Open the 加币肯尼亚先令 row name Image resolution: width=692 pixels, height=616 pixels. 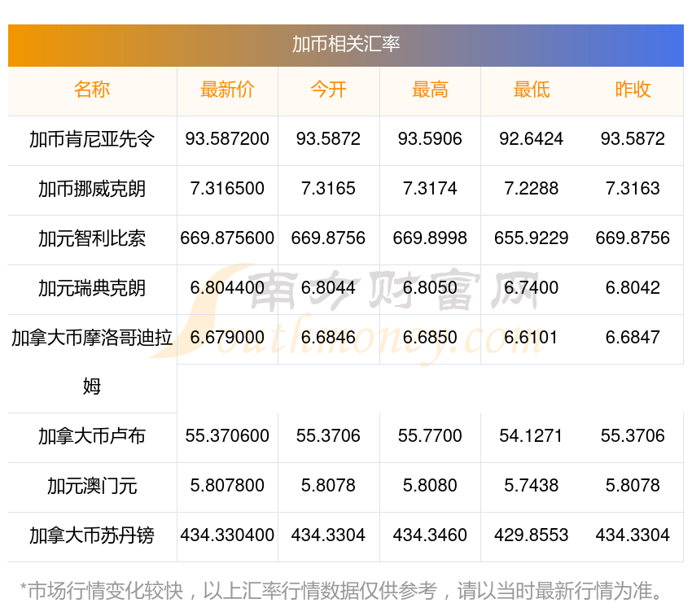(92, 139)
